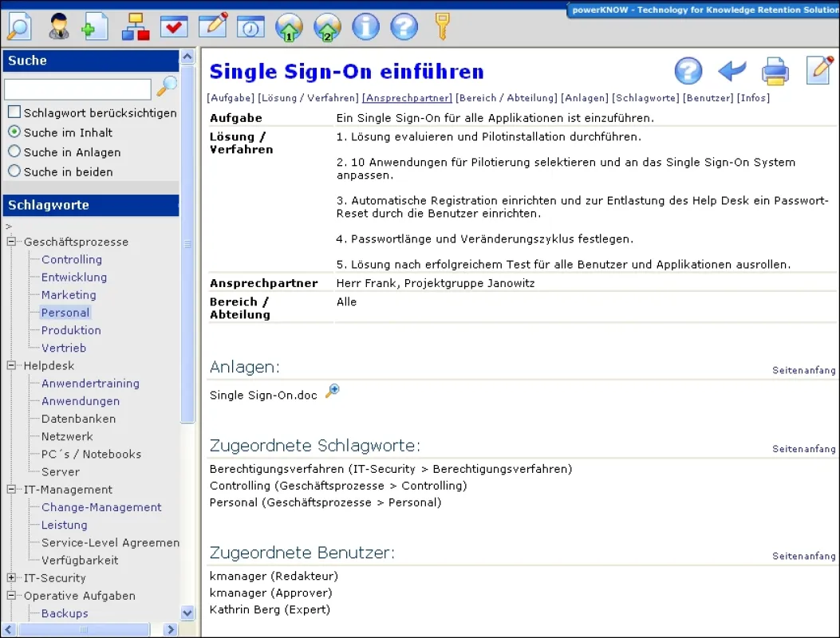
Task: Click sidebar horizontal scrollbar right arrow
Action: [171, 629]
